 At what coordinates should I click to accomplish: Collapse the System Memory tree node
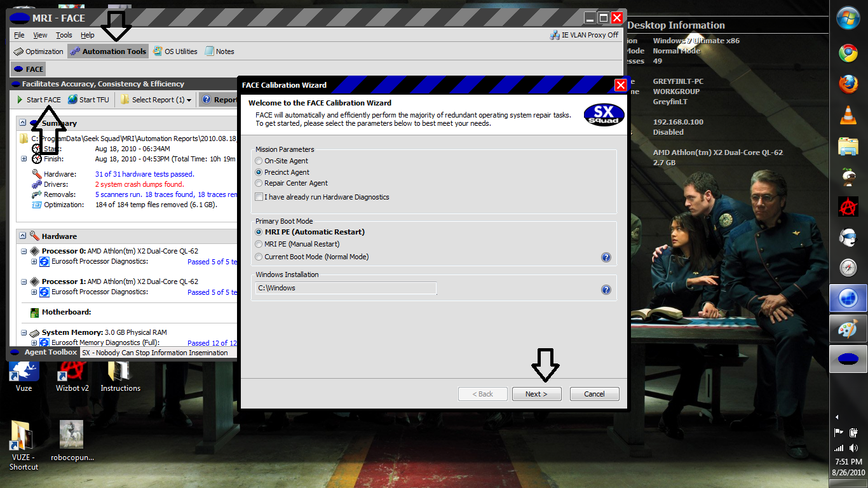24,332
